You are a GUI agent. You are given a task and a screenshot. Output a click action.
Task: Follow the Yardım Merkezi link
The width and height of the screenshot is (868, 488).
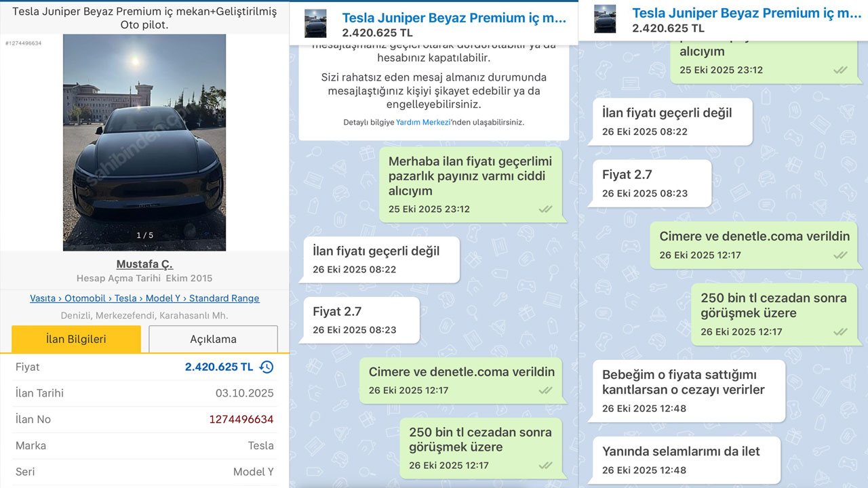point(422,123)
